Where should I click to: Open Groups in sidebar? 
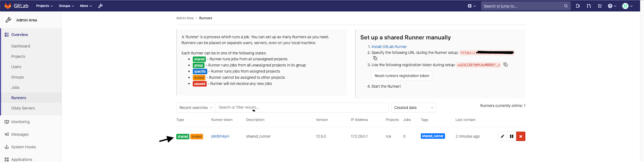[17, 77]
